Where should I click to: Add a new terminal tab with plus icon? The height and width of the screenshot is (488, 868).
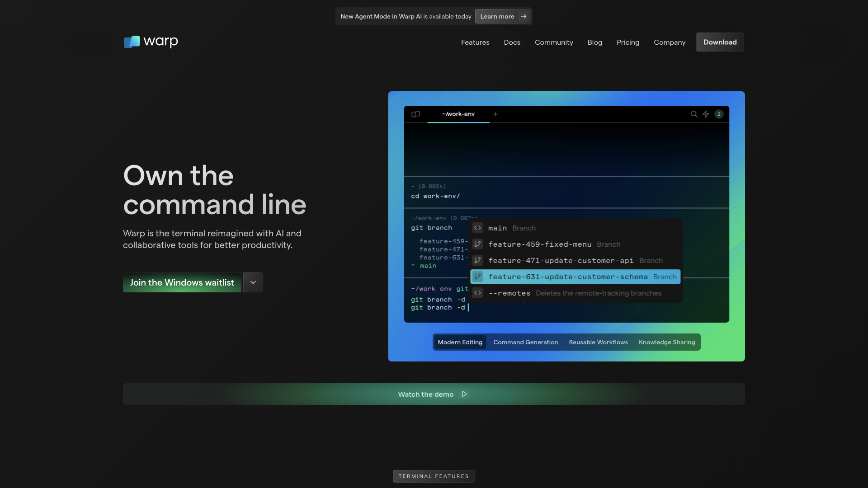point(495,114)
